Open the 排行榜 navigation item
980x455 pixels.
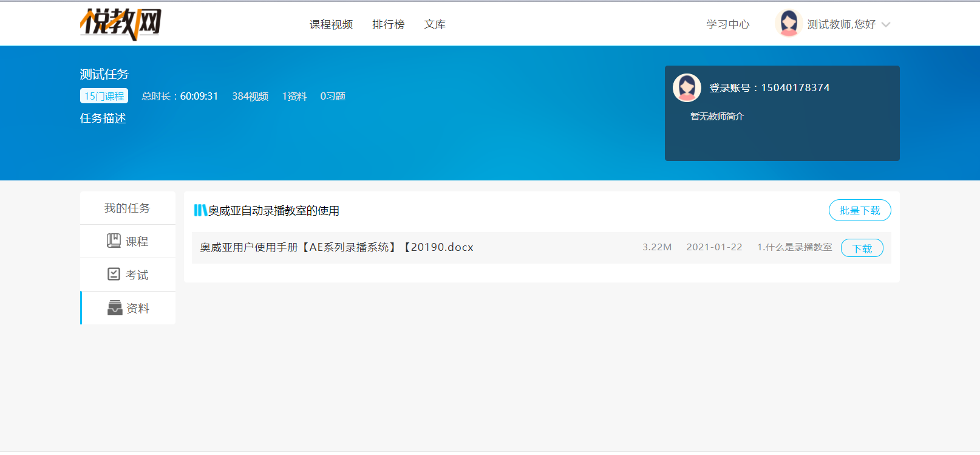click(388, 24)
